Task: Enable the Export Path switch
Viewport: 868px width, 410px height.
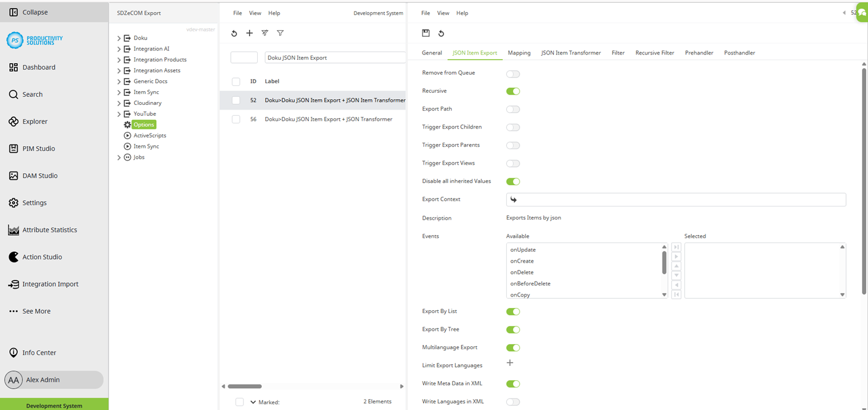Action: click(x=513, y=109)
